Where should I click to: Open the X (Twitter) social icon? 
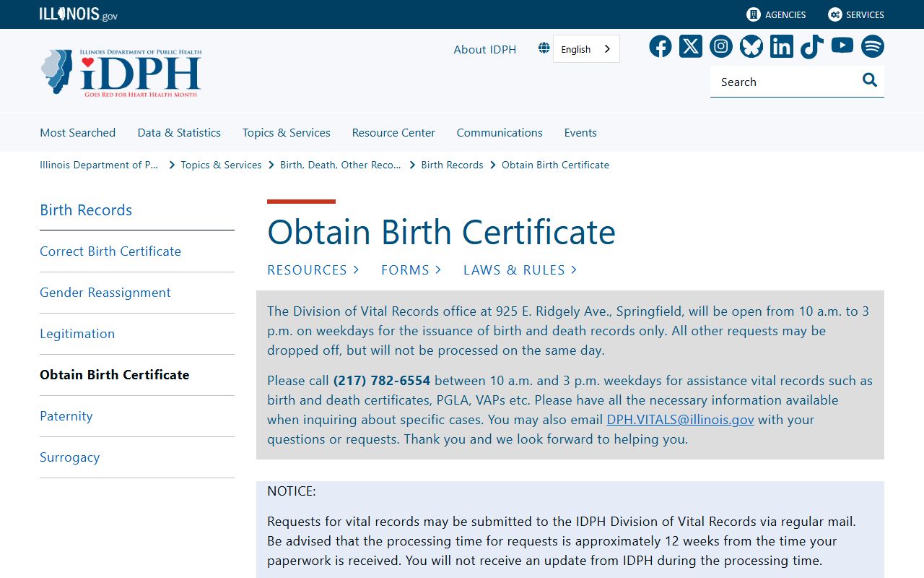(x=691, y=46)
